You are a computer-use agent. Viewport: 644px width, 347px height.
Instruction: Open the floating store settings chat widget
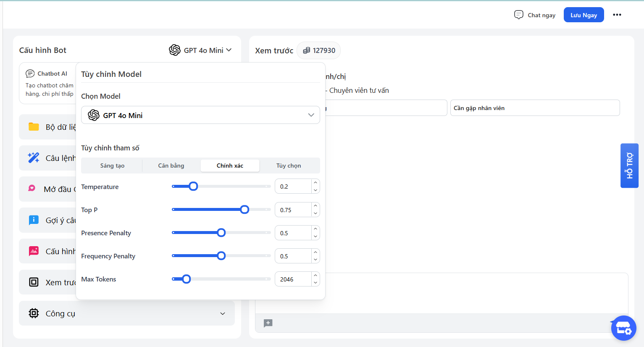623,328
